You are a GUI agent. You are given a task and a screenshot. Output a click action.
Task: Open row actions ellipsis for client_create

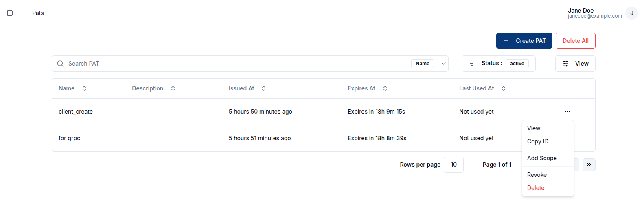point(567,112)
